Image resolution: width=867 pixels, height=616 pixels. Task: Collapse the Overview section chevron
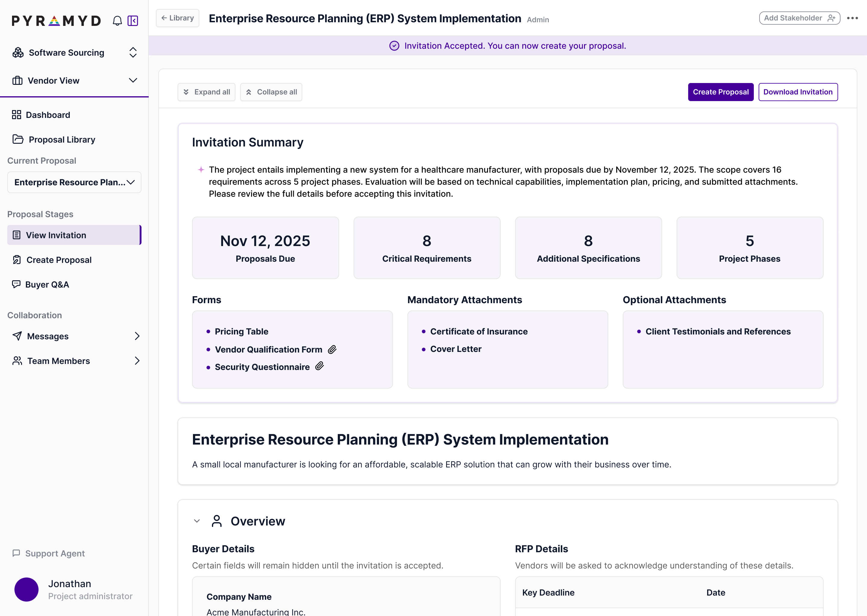pos(197,521)
